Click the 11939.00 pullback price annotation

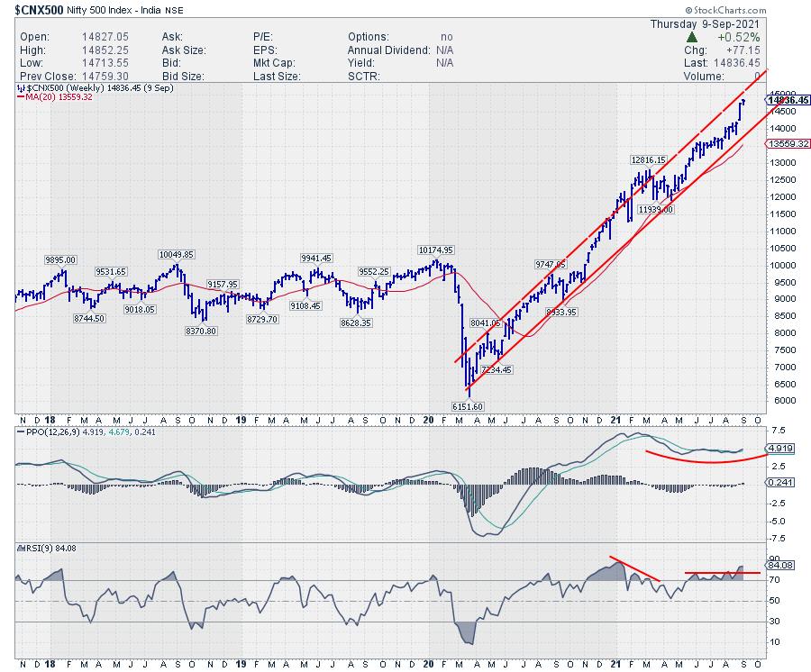[x=657, y=209]
